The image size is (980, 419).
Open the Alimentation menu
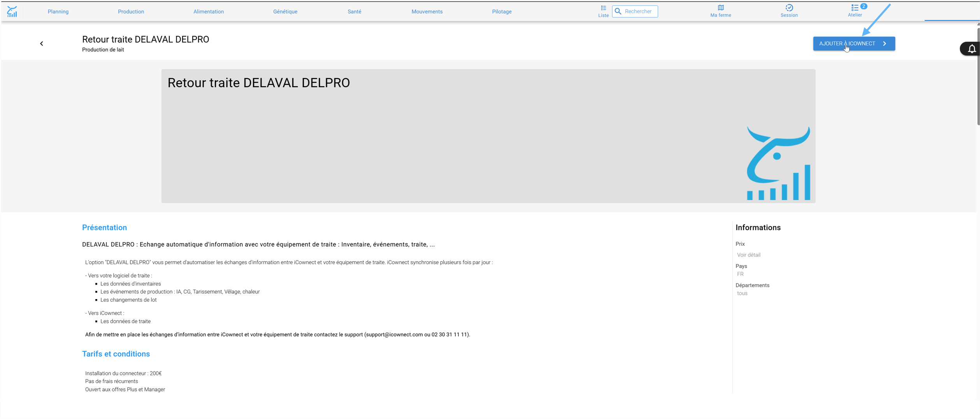(x=209, y=12)
